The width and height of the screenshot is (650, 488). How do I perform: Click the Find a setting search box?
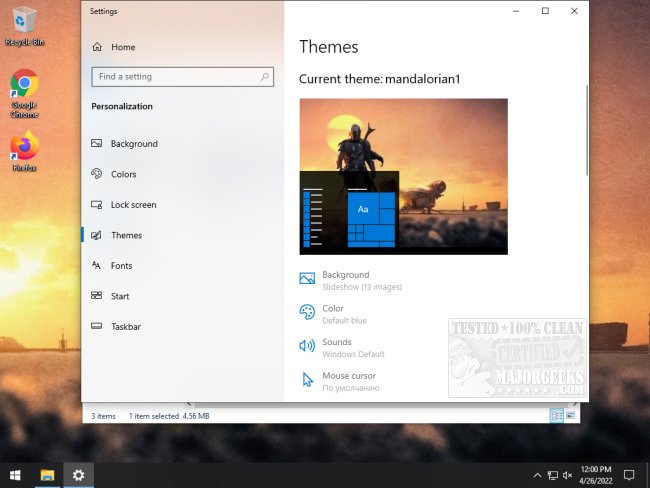[x=182, y=77]
